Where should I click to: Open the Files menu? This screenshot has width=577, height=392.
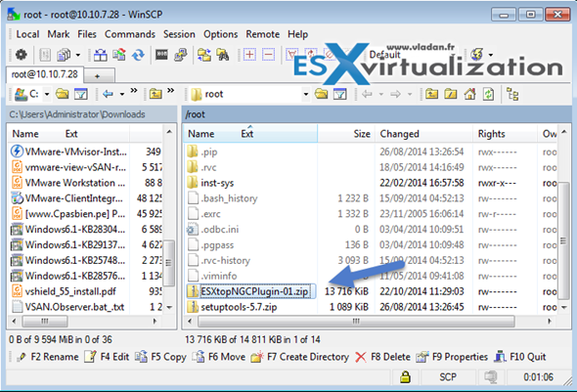tap(87, 34)
